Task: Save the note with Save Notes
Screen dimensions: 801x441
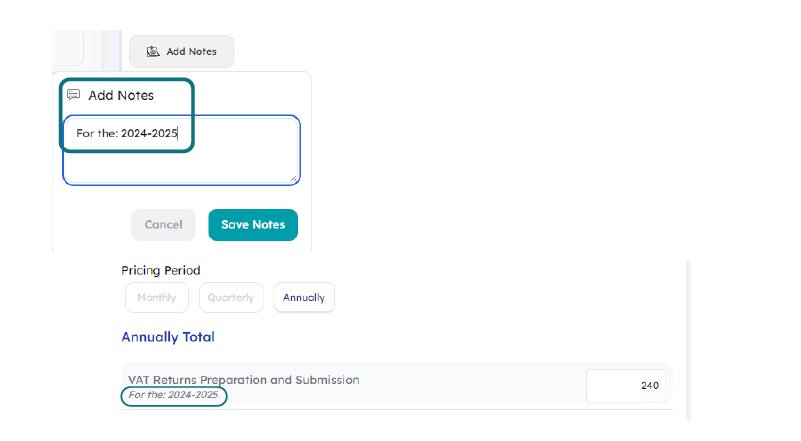Action: click(x=253, y=225)
